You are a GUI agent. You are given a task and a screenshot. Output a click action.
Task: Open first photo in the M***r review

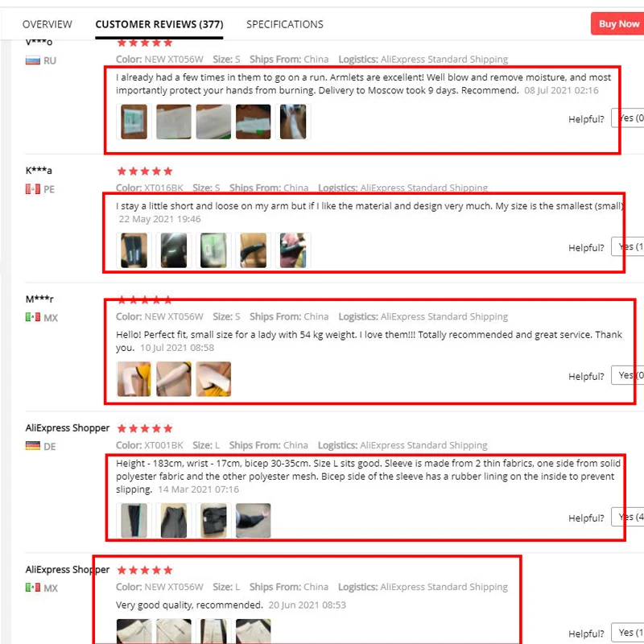pyautogui.click(x=134, y=379)
